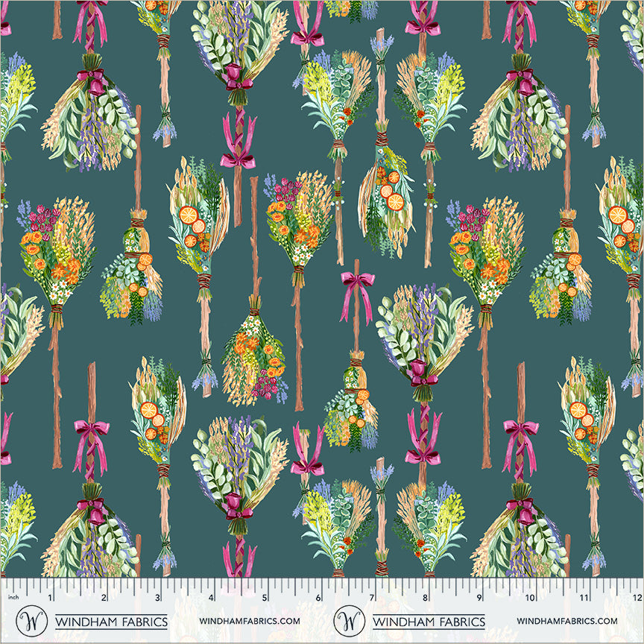Viewport: 644px width, 644px height.
Task: Click the W logo below ruler mark 7
Action: click(x=349, y=621)
